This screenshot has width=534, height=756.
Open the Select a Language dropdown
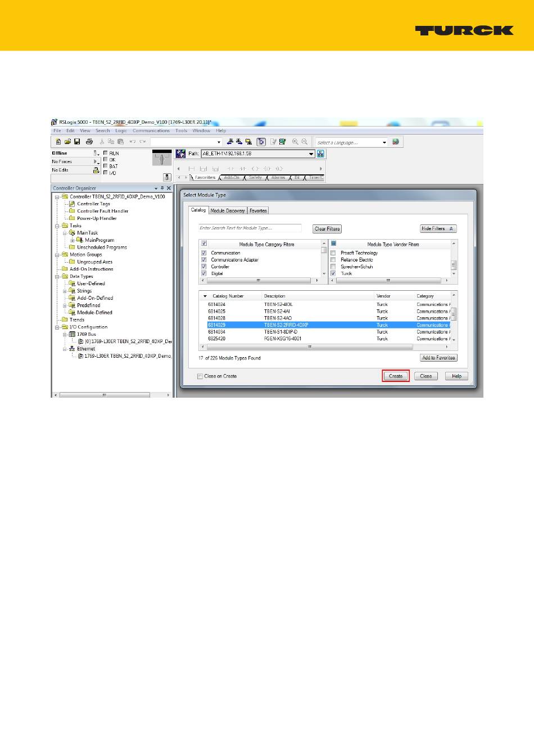pos(384,142)
